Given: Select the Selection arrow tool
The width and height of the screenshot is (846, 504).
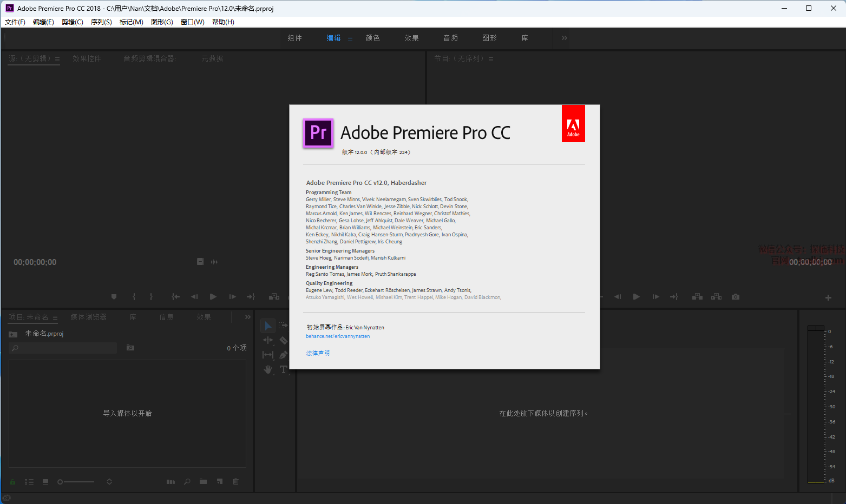Looking at the screenshot, I should pyautogui.click(x=267, y=326).
